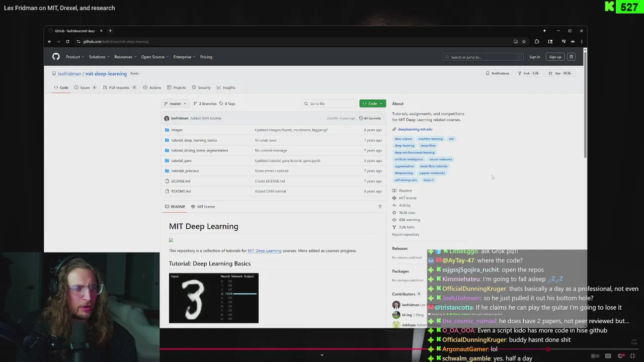Go back with the browser back arrow
644x362 pixels.
pyautogui.click(x=49, y=42)
